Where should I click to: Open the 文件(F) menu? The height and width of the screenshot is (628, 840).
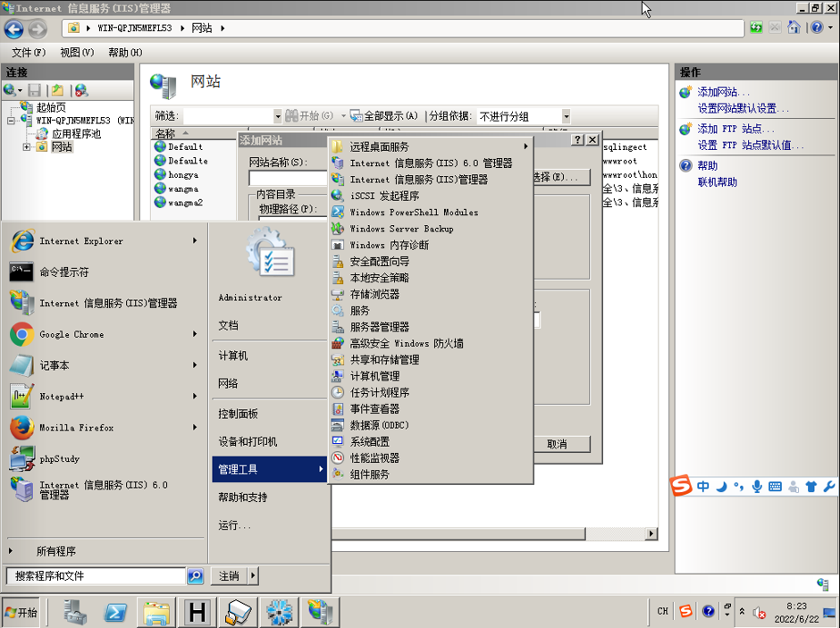(29, 53)
